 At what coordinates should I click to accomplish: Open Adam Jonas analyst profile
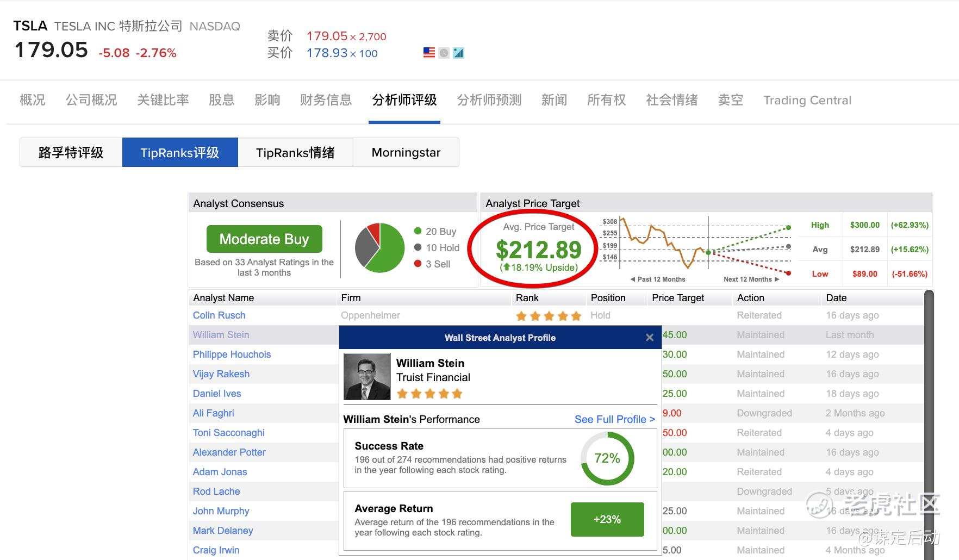[x=220, y=472]
